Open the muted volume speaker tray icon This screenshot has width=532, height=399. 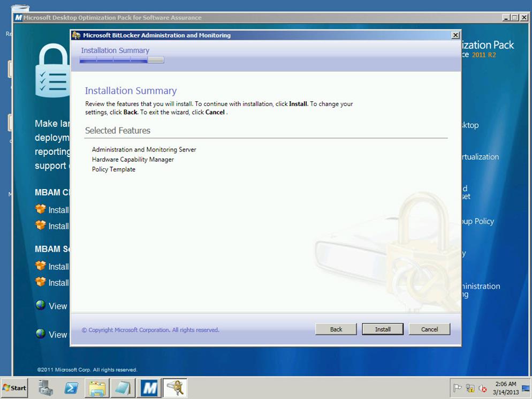click(482, 388)
